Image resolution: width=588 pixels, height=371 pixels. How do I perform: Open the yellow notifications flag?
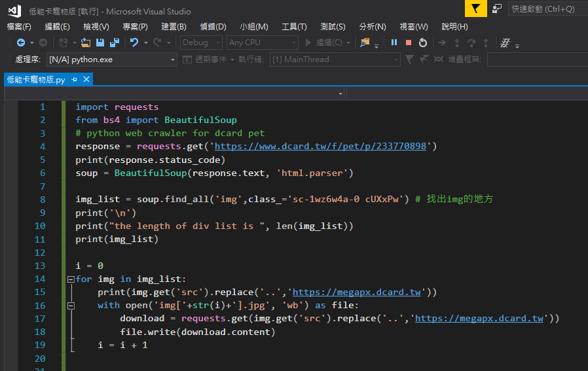click(475, 9)
